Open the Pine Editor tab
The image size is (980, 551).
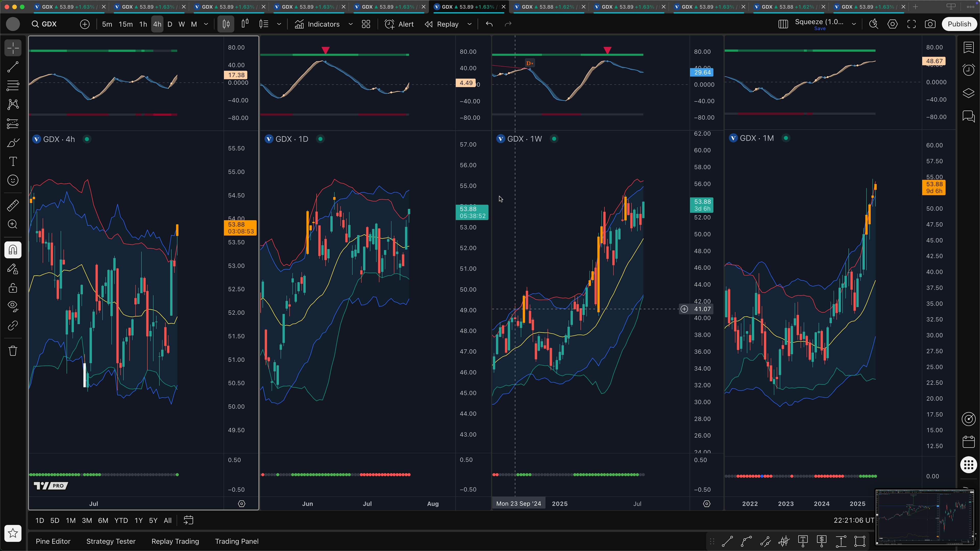(53, 542)
